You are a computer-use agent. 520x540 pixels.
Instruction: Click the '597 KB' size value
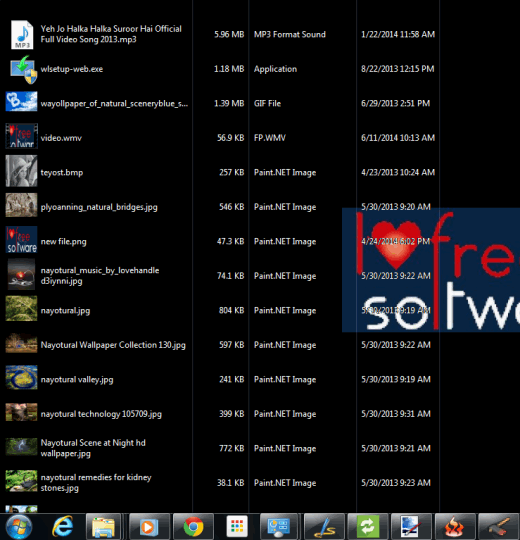pos(231,345)
